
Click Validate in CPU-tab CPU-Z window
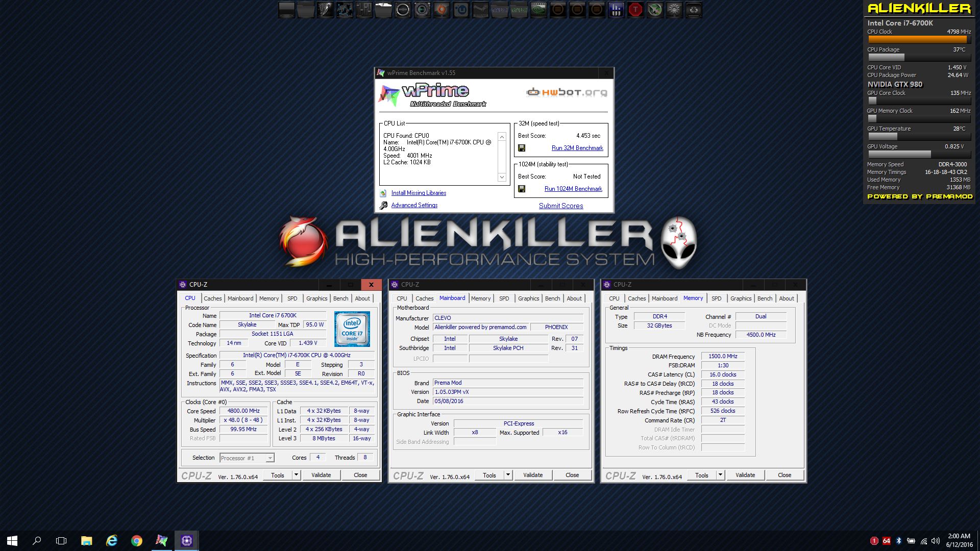[321, 475]
